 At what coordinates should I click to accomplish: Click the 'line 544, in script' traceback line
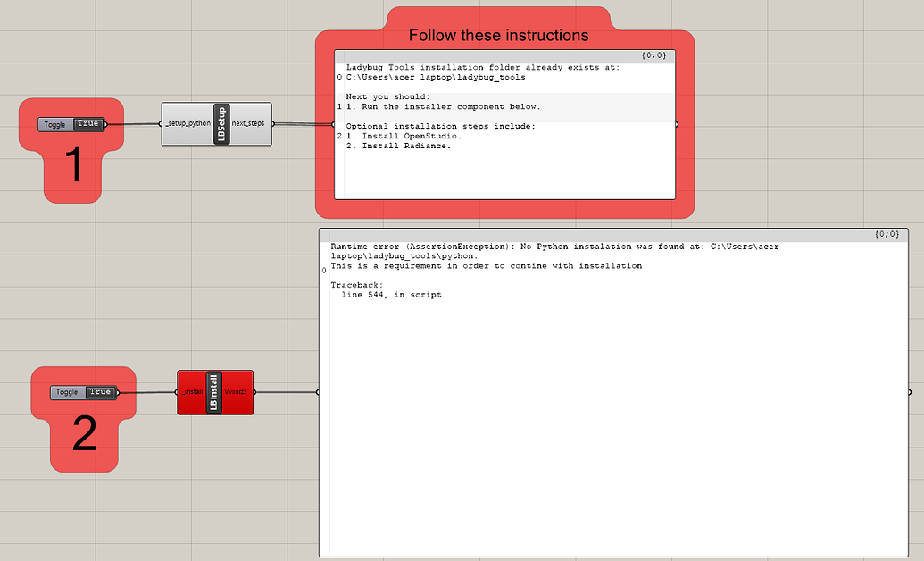[x=391, y=295]
